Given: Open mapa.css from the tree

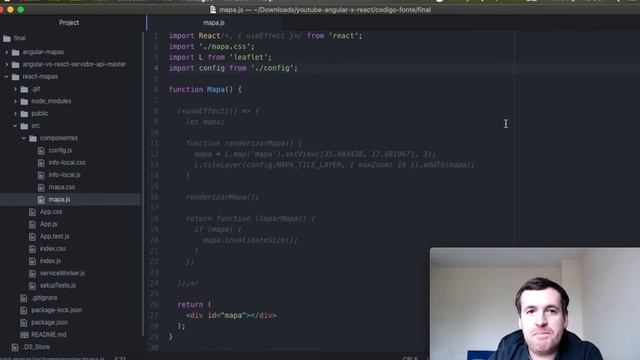Looking at the screenshot, I should [62, 187].
